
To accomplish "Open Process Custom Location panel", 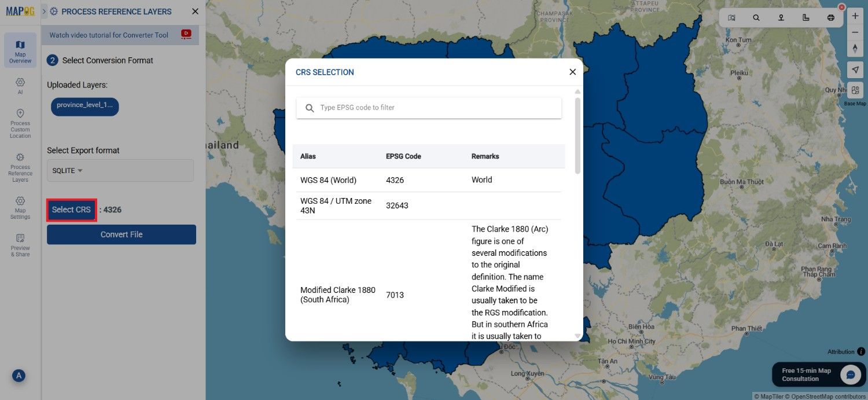I will (20, 123).
